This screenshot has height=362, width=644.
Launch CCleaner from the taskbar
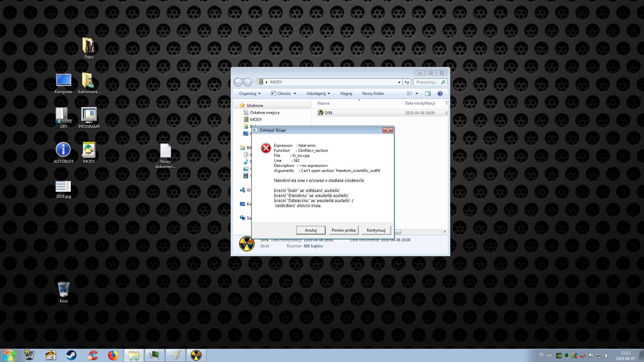(92, 355)
